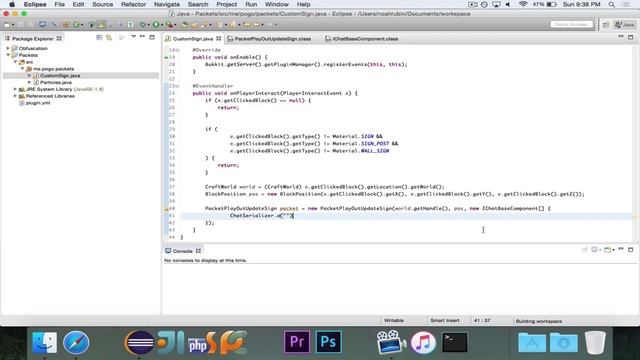Click the New Java Class green icon
Viewport: 640px width, 360px height.
[x=76, y=25]
